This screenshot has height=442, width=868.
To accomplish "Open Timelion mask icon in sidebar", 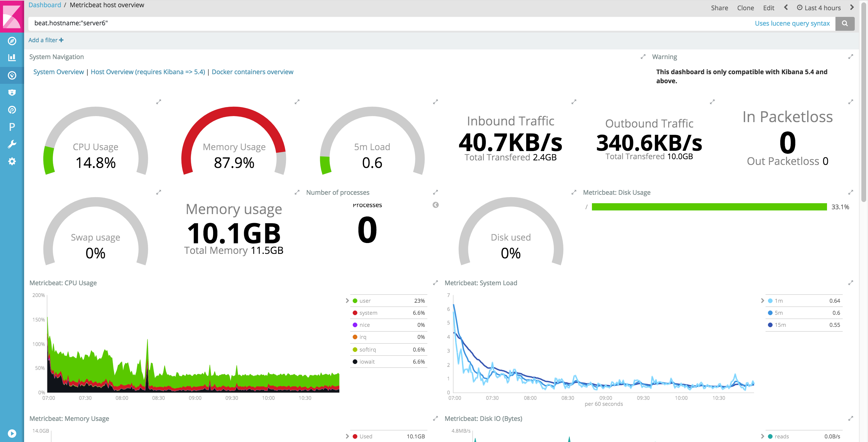I will coord(12,92).
